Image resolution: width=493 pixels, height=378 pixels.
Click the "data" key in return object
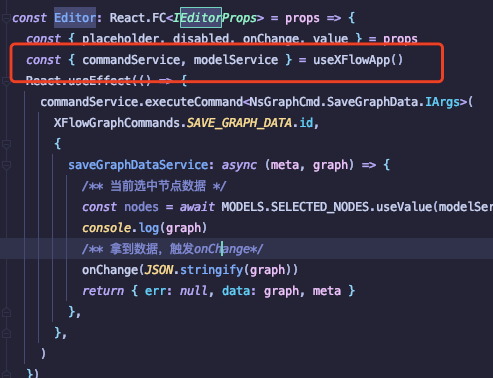(235, 291)
